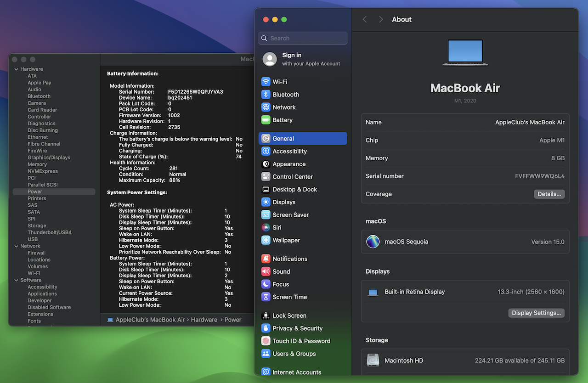Click the Macintosh HD drive icon

click(373, 360)
